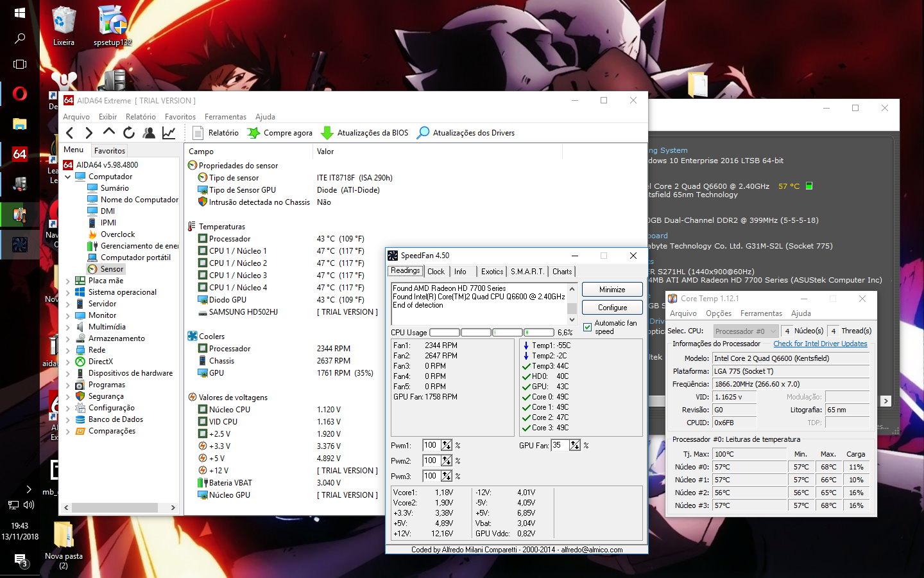Expand Placa mãe tree node
Image resolution: width=924 pixels, height=578 pixels.
pos(68,281)
